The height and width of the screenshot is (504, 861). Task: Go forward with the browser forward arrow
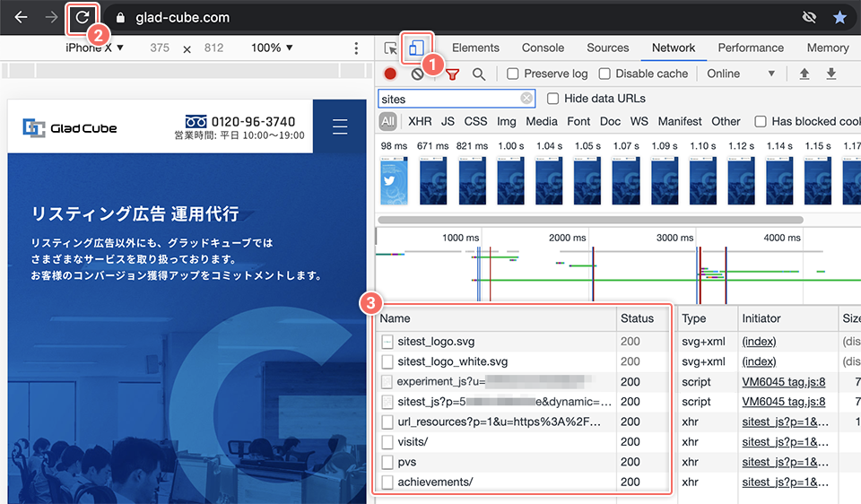tap(51, 18)
